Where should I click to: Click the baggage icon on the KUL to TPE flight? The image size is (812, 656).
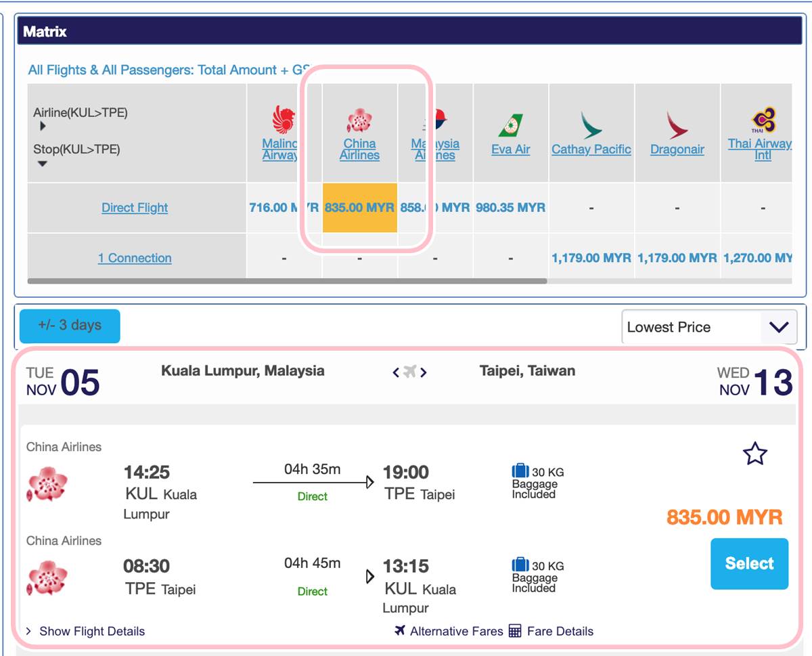coord(520,471)
